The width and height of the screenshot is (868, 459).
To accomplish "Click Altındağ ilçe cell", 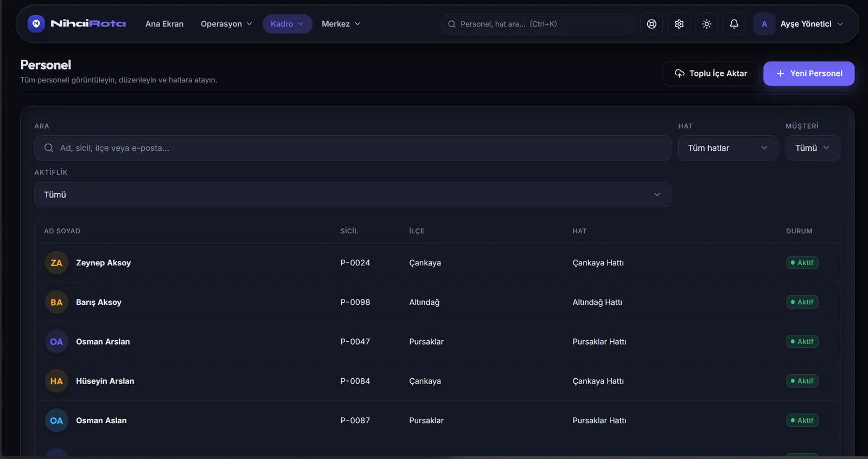I will click(424, 302).
